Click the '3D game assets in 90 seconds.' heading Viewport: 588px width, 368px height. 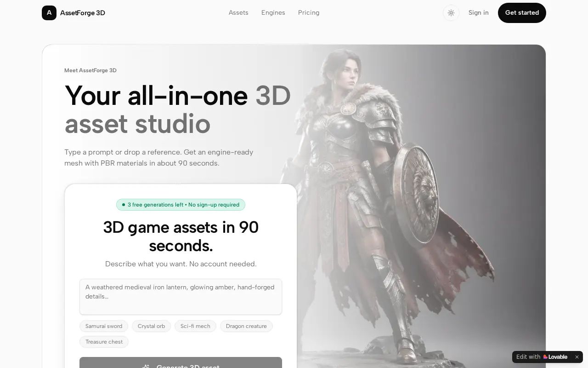click(181, 236)
